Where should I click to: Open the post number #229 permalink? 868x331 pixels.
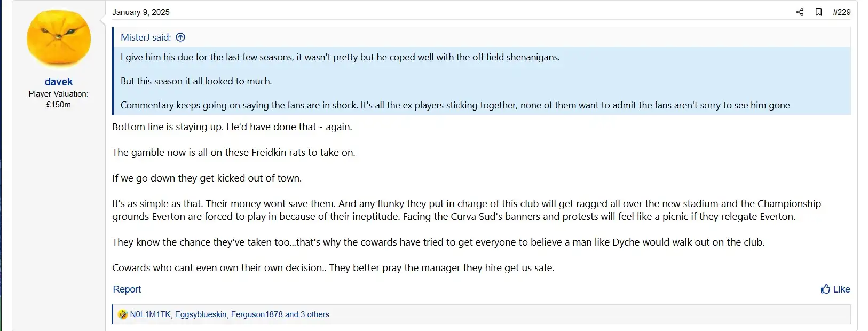(841, 12)
